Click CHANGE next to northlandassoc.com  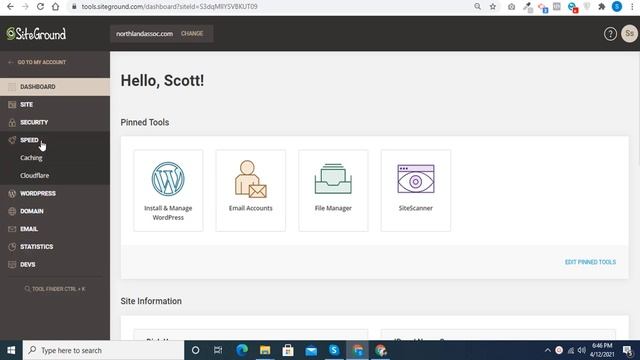tap(192, 33)
